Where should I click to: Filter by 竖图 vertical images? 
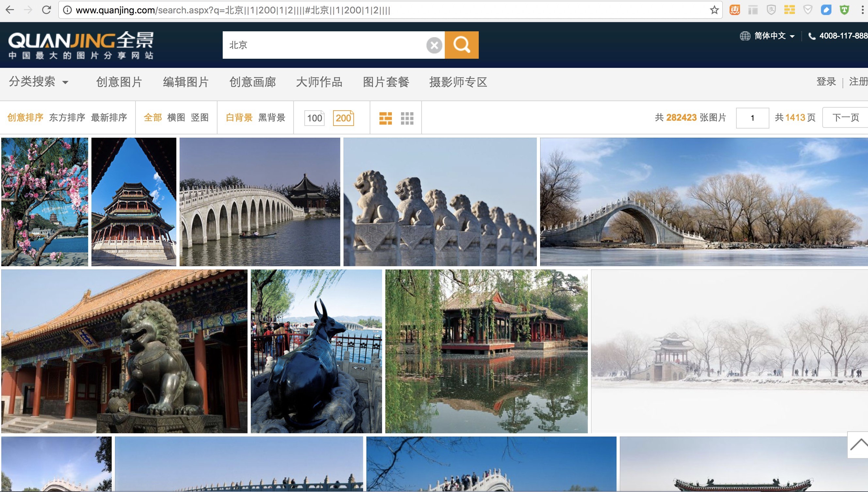coord(200,117)
